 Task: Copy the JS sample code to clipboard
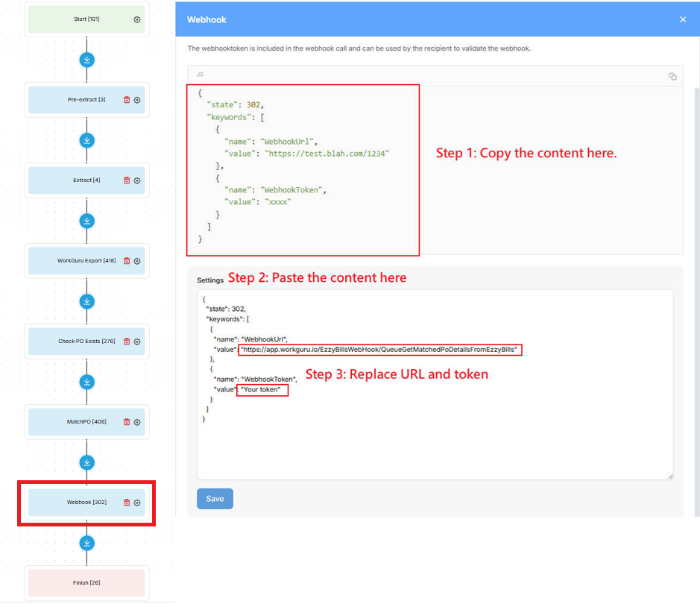pyautogui.click(x=672, y=76)
